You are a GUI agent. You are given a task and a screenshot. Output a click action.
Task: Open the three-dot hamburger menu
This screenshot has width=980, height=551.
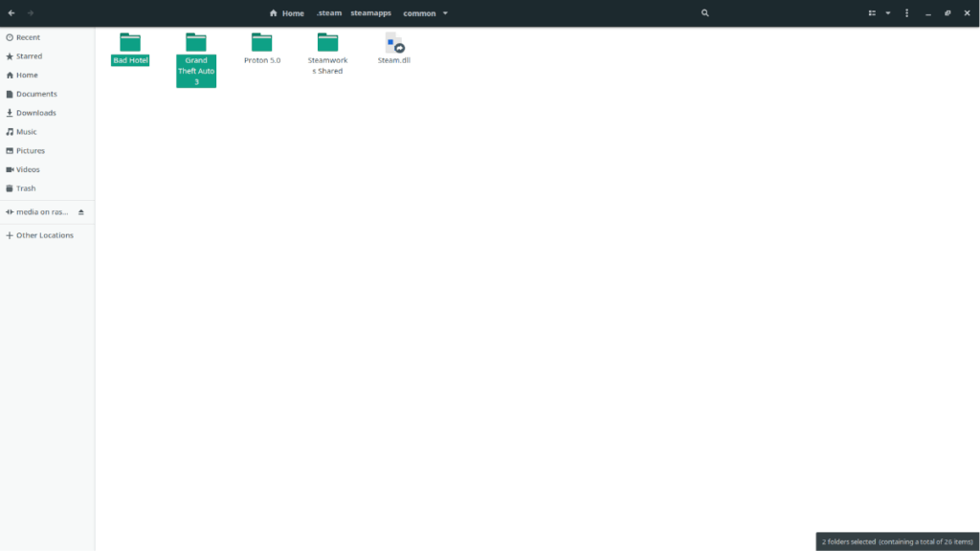coord(906,13)
